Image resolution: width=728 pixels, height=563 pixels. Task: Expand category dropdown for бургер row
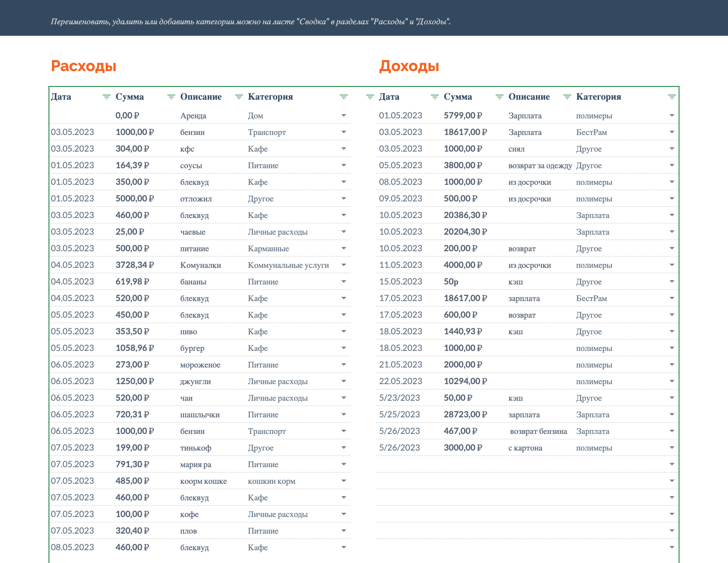[x=344, y=348]
